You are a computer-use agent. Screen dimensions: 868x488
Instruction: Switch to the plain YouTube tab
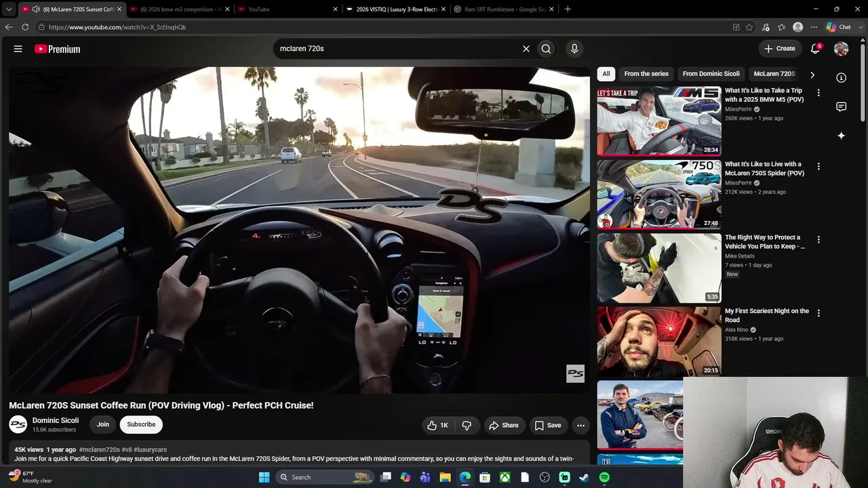pyautogui.click(x=288, y=9)
